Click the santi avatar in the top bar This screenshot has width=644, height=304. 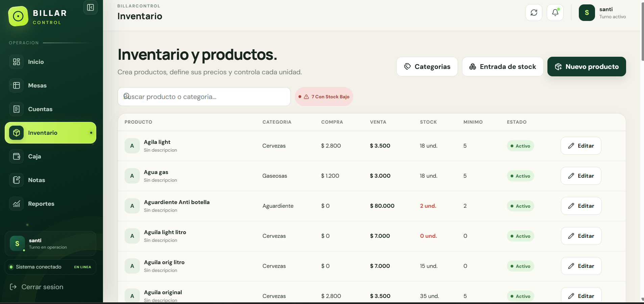coord(587,12)
